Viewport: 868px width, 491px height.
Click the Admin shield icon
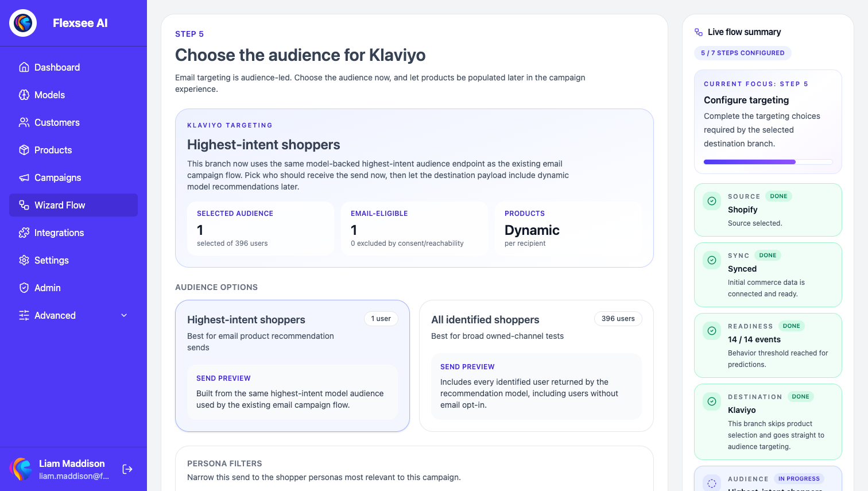24,288
